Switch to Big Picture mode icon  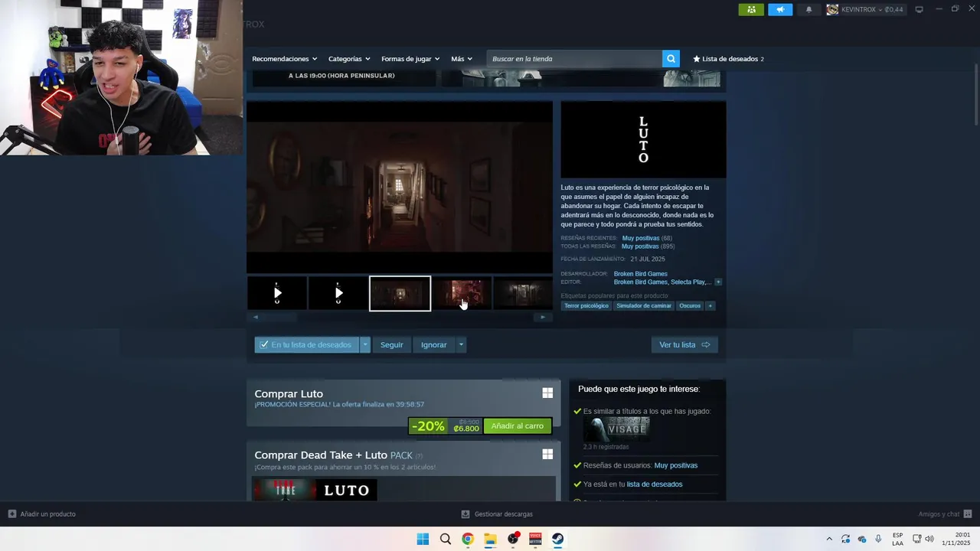click(919, 9)
